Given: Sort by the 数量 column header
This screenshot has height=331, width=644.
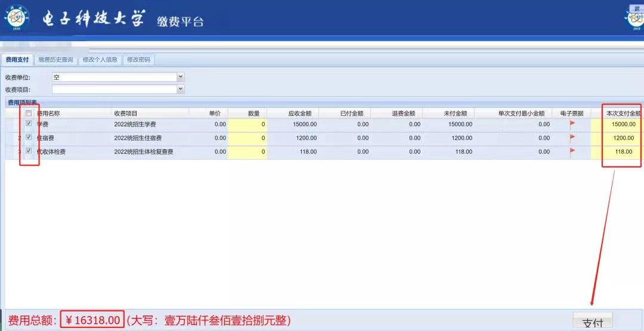Looking at the screenshot, I should (x=254, y=113).
